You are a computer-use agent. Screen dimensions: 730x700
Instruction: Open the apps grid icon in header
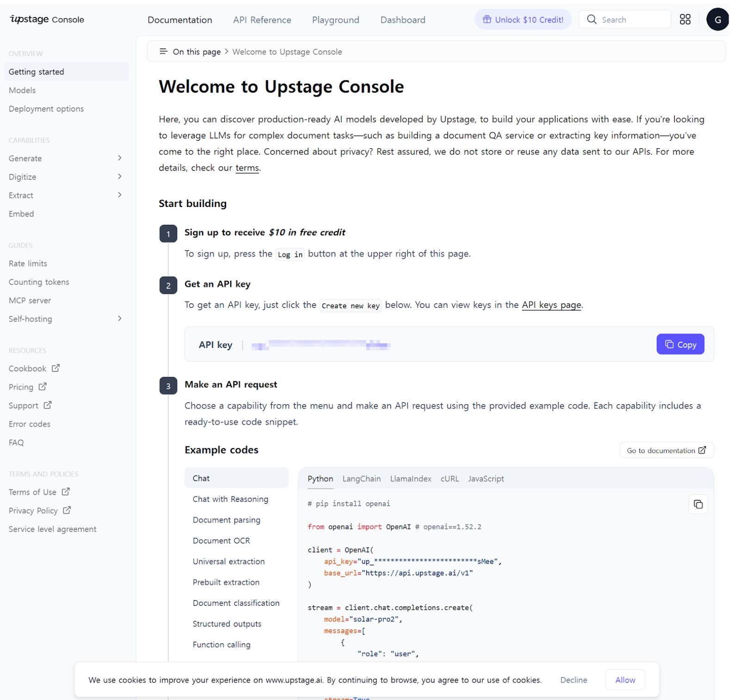(x=684, y=19)
